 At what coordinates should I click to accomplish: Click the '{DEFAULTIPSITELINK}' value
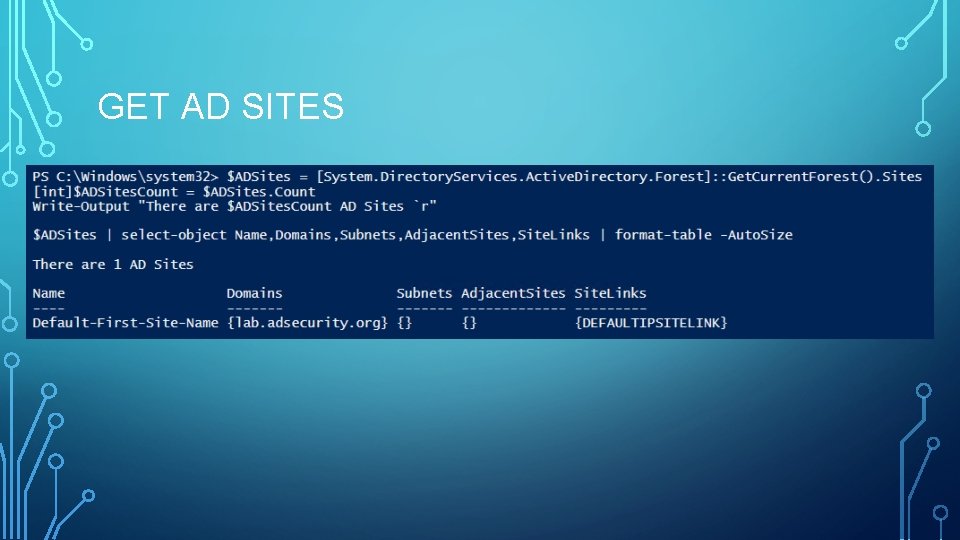[651, 323]
